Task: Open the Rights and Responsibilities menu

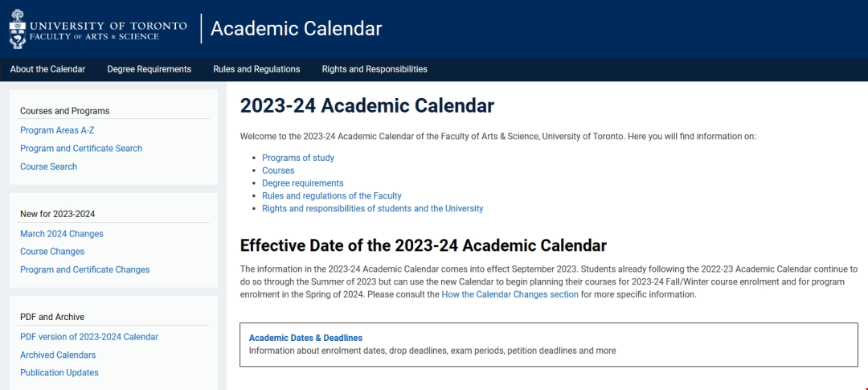Action: 375,69
